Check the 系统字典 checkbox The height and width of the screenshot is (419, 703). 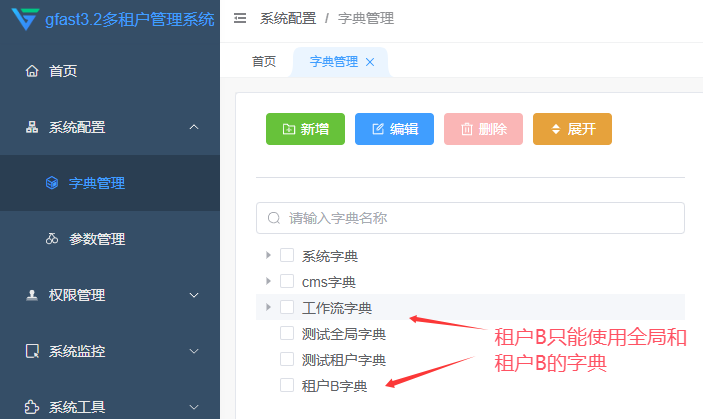pyautogui.click(x=287, y=255)
